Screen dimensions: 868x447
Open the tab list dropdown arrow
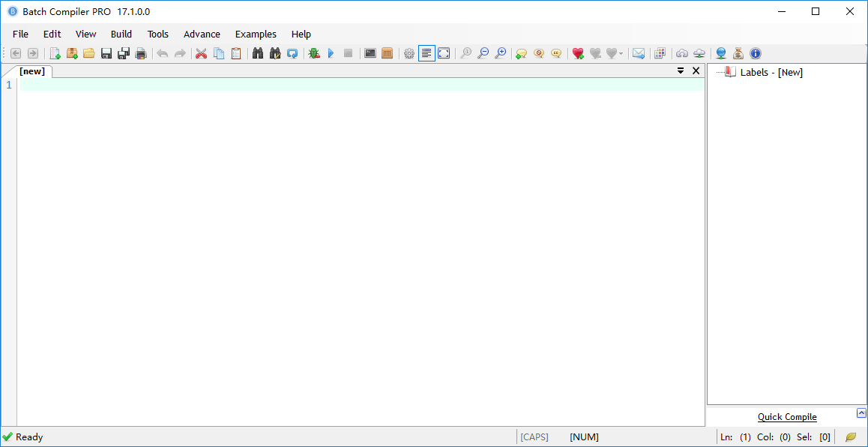pos(681,70)
